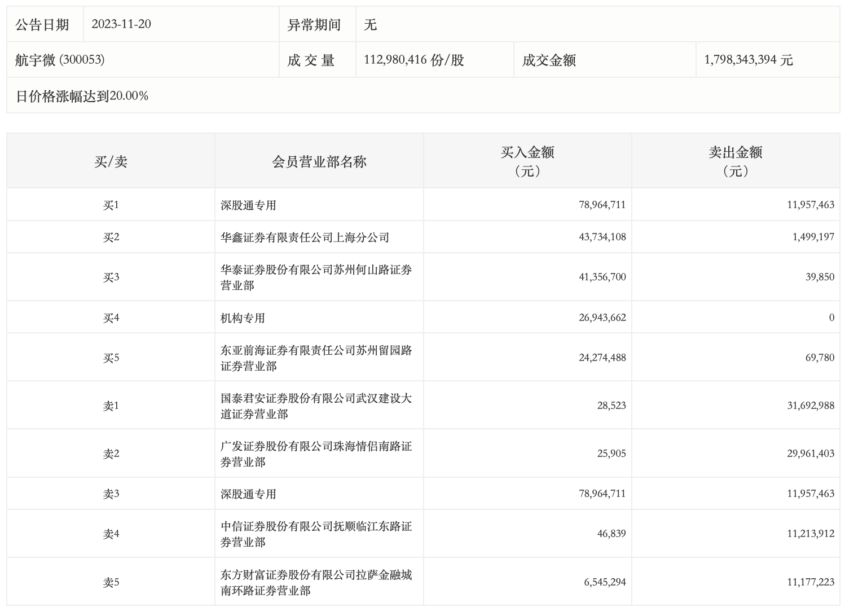Click the announcement date 2023-11-20
The width and height of the screenshot is (845, 616).
(x=121, y=24)
